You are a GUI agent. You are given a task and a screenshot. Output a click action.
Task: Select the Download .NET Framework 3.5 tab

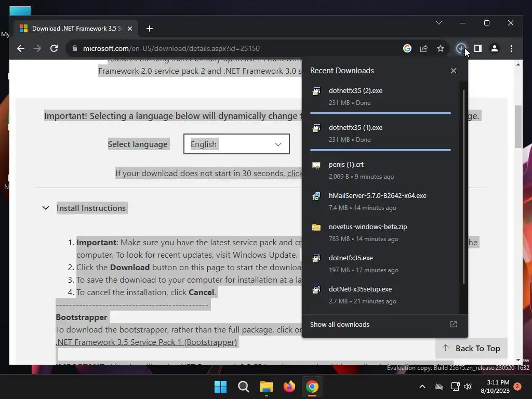[x=76, y=29]
